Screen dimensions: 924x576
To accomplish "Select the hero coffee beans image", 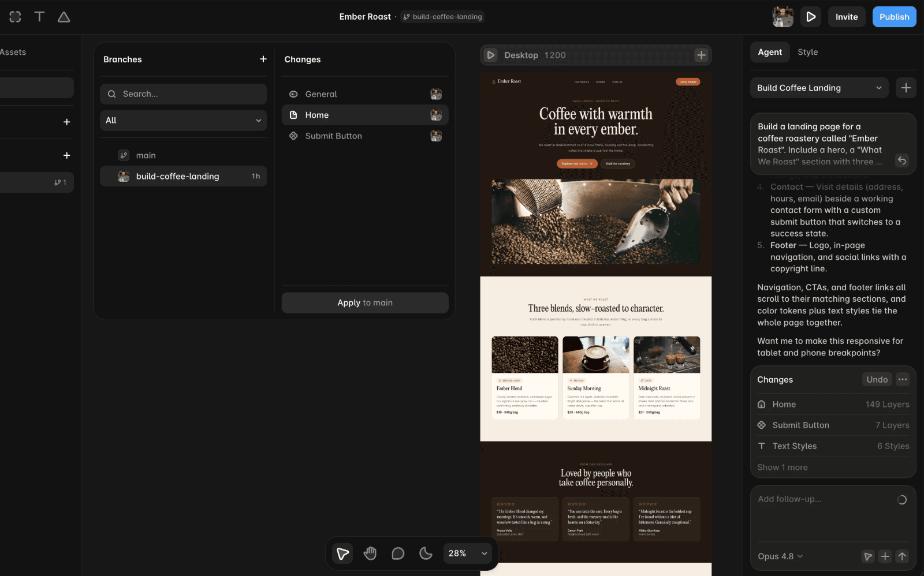I will click(x=596, y=222).
